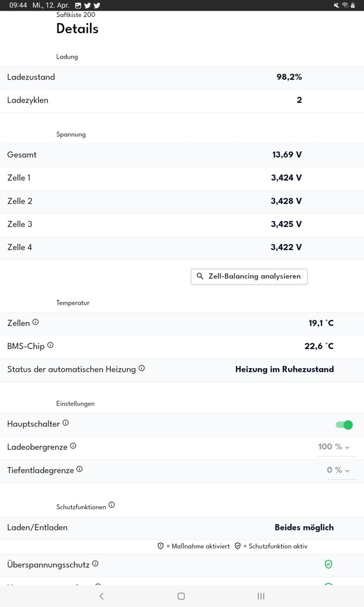Tap the Laden/Entladen status row

coord(182,528)
